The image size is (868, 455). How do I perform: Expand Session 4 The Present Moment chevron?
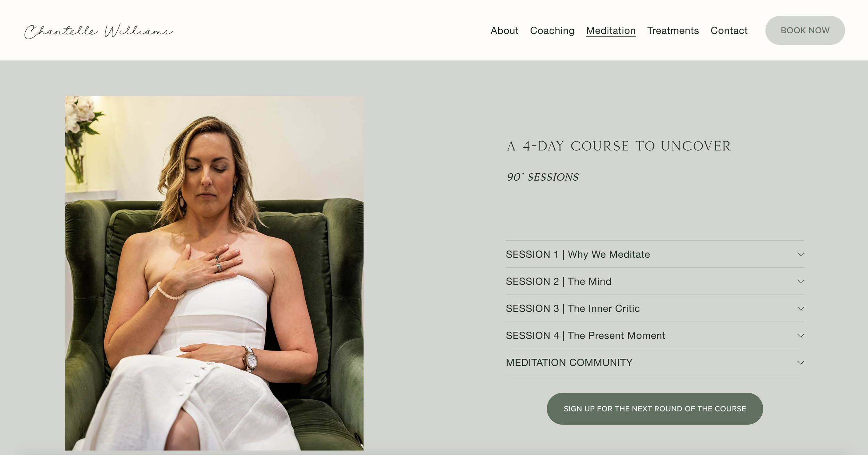(x=800, y=336)
